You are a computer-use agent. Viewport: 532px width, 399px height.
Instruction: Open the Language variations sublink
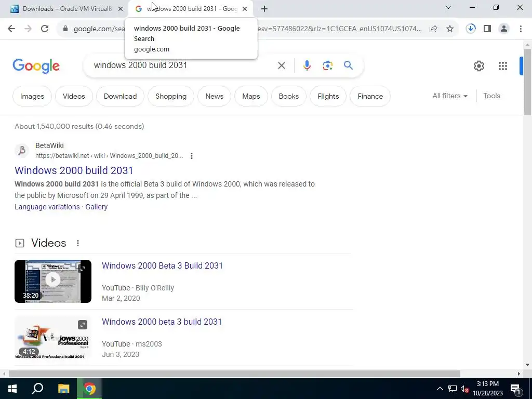[x=47, y=207]
